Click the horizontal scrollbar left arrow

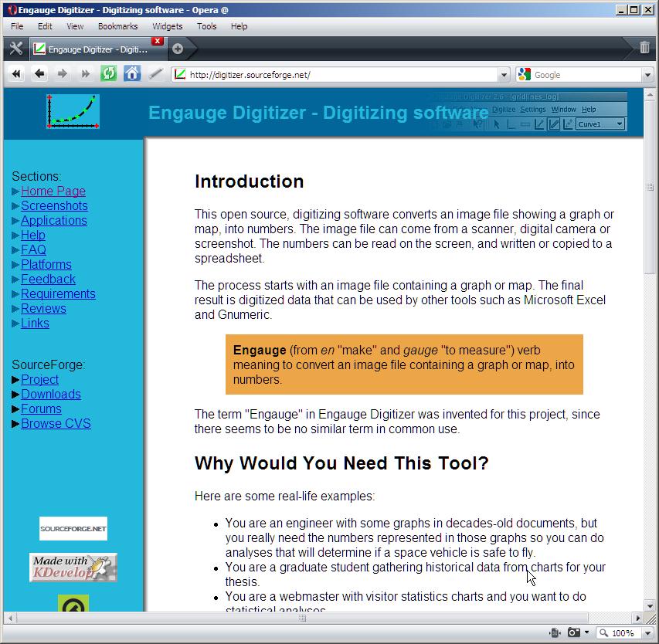pyautogui.click(x=9, y=618)
